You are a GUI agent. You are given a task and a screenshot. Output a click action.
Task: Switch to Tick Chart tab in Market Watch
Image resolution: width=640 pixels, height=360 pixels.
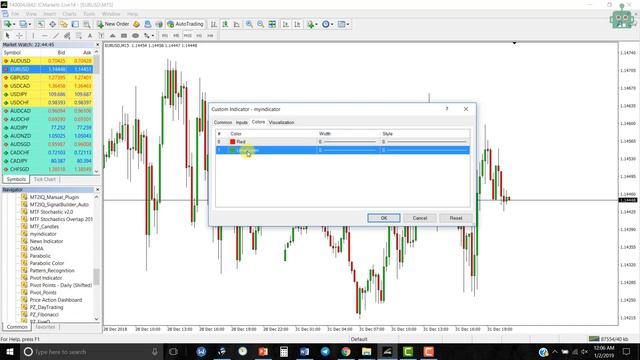click(x=44, y=179)
